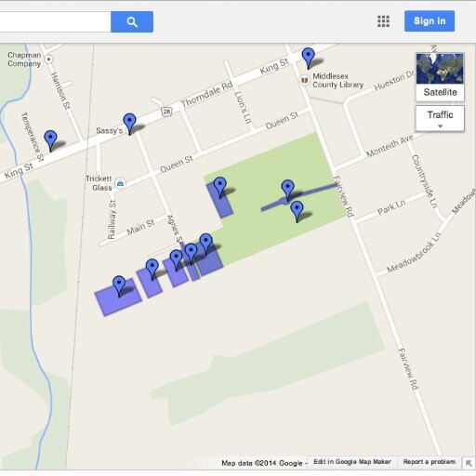Expand the Traffic dropdown
This screenshot has width=476, height=476.
[x=440, y=119]
